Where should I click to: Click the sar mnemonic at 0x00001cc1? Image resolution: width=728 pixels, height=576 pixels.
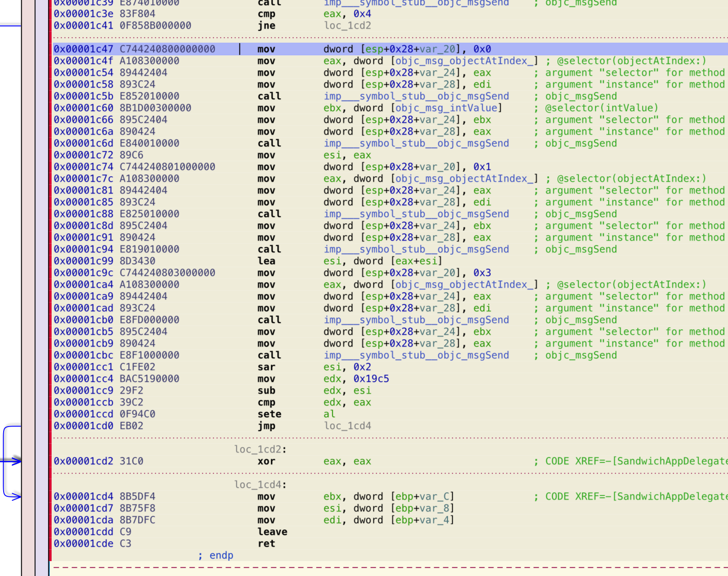click(x=266, y=367)
